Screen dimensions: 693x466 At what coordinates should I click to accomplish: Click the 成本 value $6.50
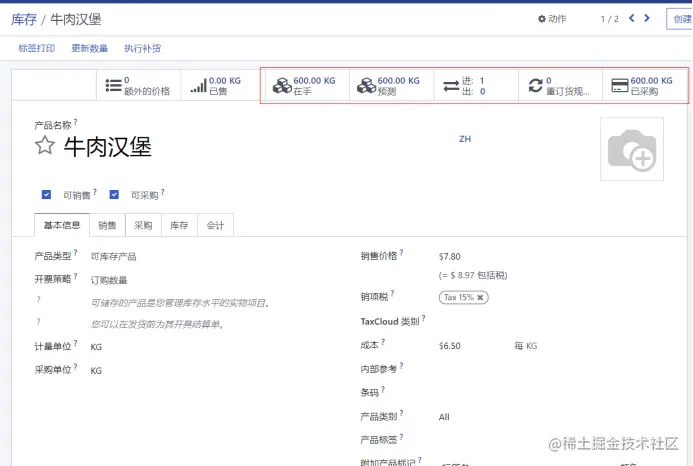click(449, 346)
